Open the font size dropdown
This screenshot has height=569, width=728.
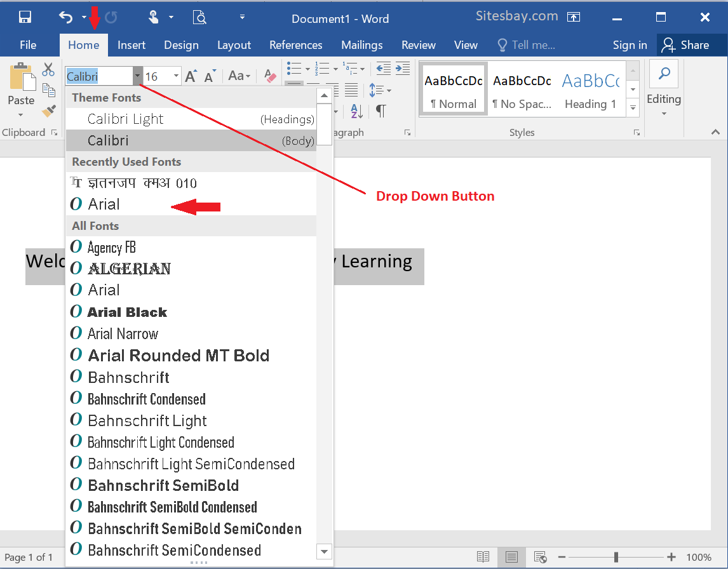pos(176,76)
